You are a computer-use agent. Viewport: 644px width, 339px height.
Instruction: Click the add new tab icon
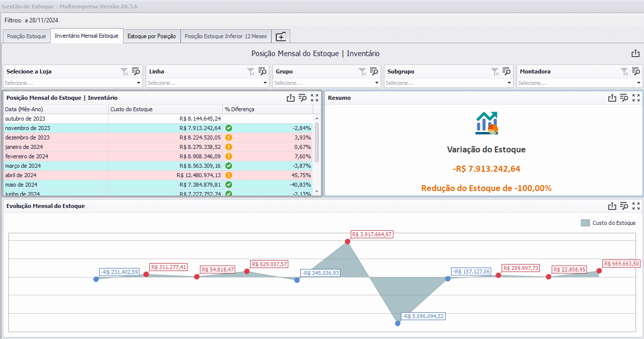coord(281,36)
